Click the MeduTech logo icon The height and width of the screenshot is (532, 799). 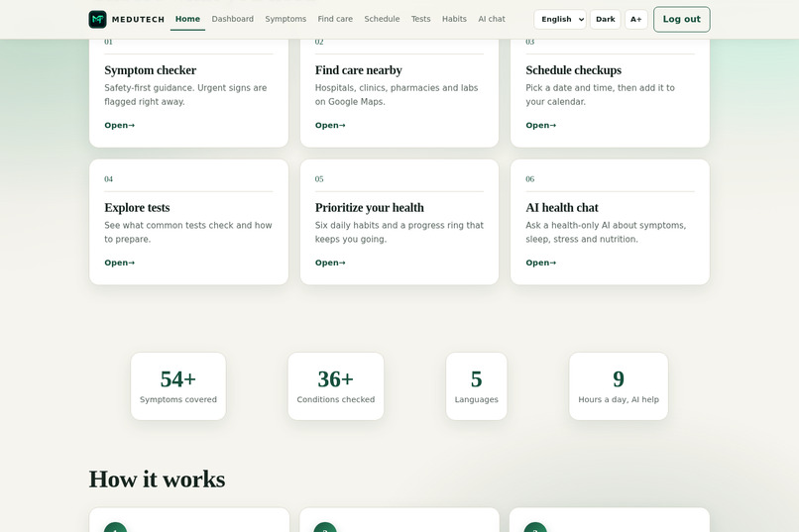point(97,20)
